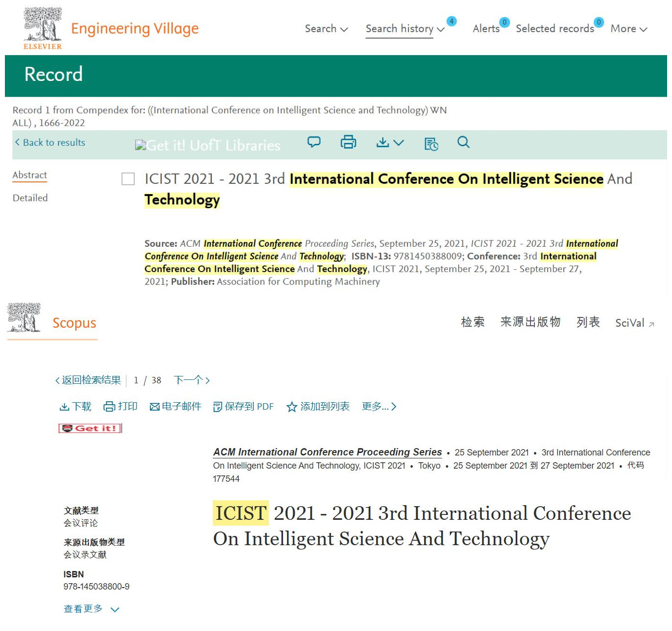Click the Alerts badge showing 0

505,22
